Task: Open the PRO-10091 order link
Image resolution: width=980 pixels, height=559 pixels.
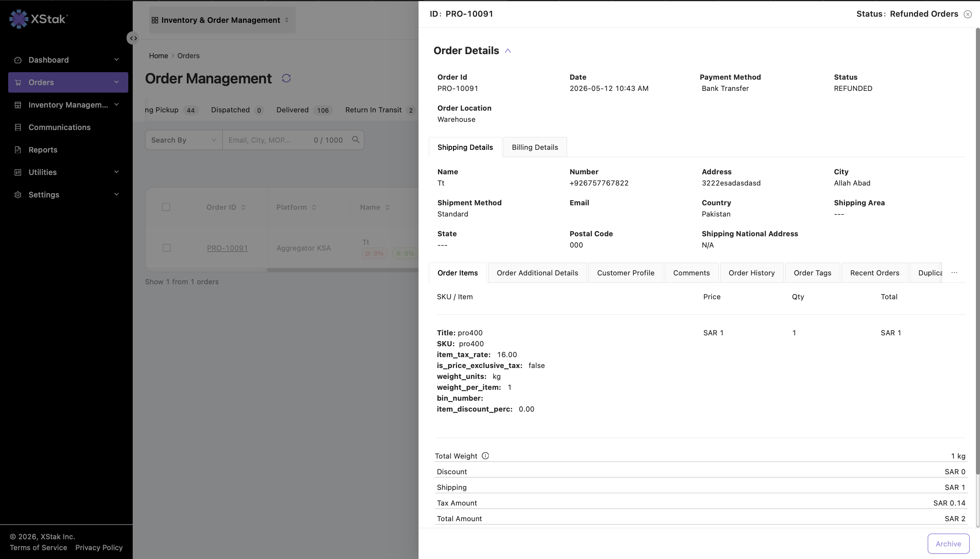Action: tap(228, 248)
